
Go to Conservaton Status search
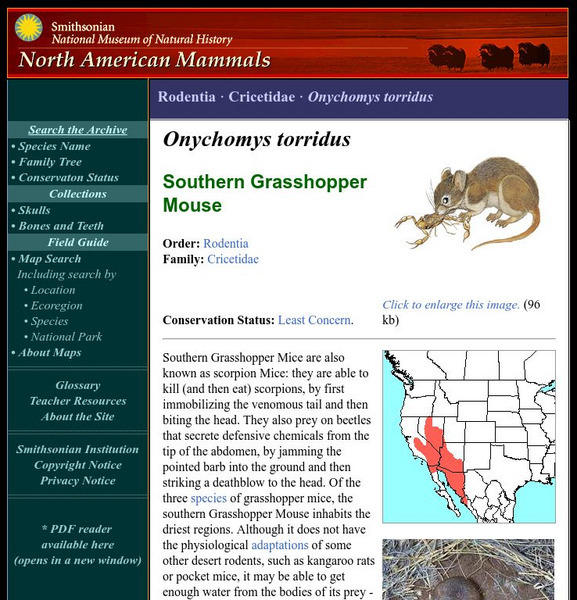[68, 178]
